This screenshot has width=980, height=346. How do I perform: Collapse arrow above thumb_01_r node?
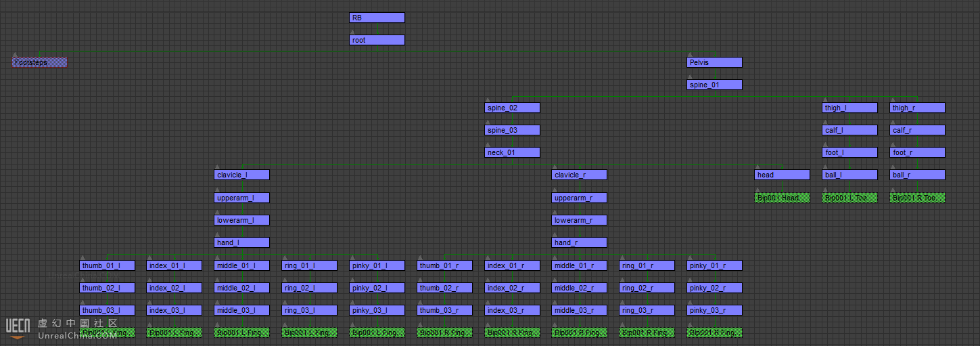(x=420, y=257)
